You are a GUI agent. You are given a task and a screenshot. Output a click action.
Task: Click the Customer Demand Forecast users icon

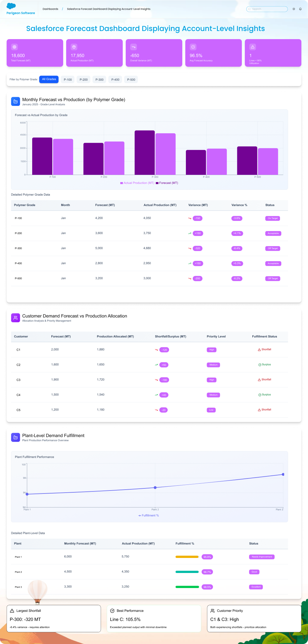point(16,318)
